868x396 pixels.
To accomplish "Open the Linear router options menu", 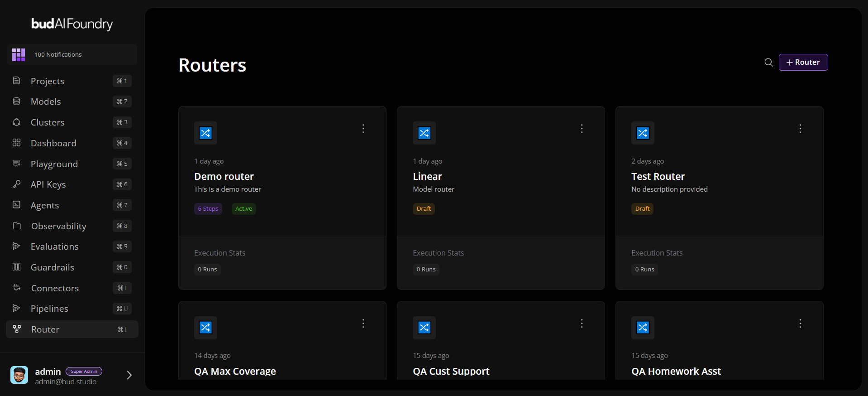I will tap(582, 129).
